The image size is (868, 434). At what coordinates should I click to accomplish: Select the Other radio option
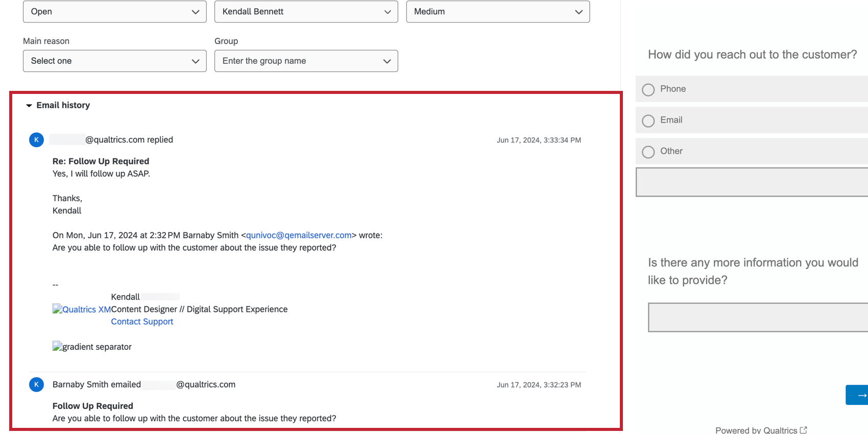[x=648, y=152]
